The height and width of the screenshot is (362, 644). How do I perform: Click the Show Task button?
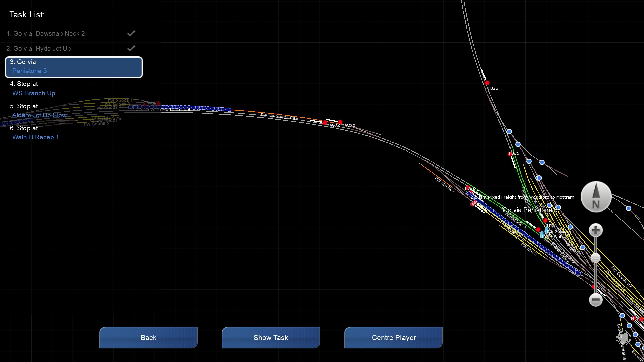(x=271, y=338)
